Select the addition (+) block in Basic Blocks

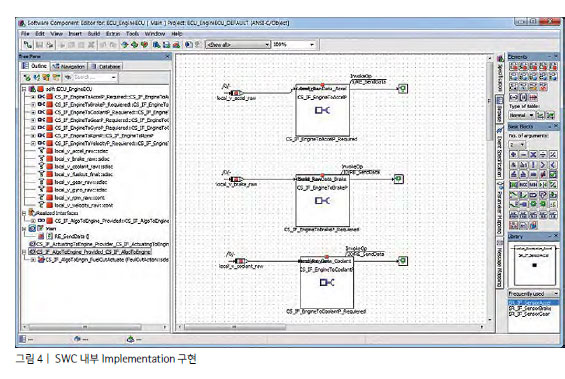pyautogui.click(x=513, y=155)
